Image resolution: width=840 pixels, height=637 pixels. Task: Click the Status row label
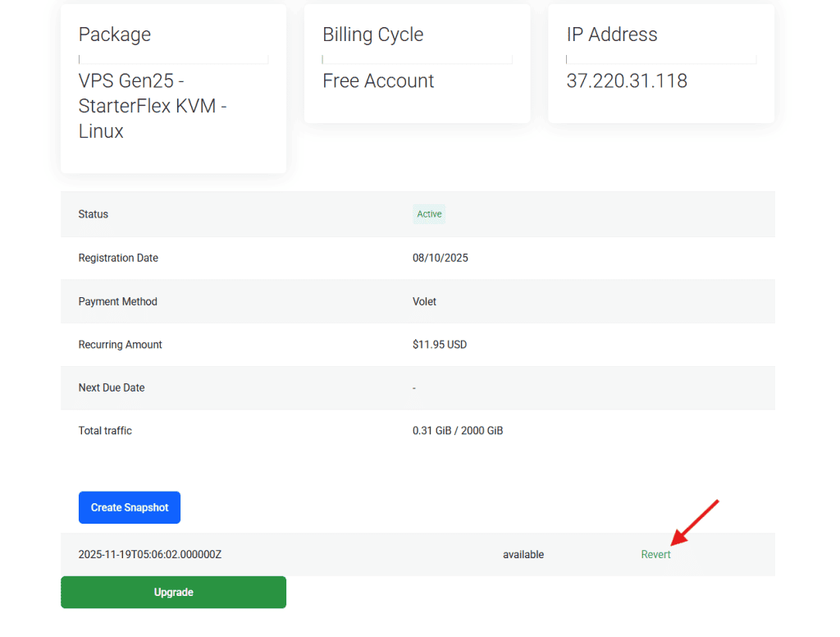(94, 214)
